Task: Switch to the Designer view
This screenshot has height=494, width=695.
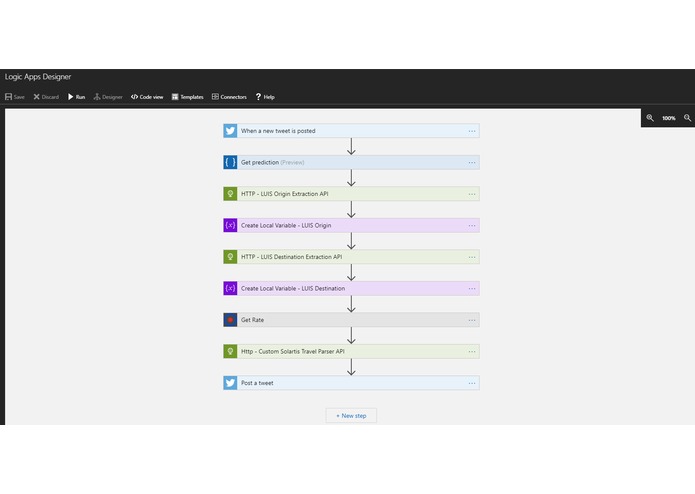Action: point(108,97)
